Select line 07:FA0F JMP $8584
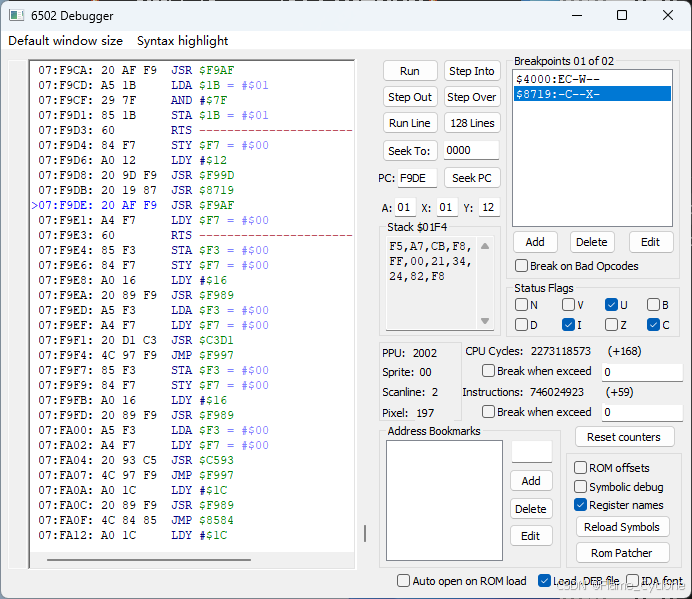This screenshot has width=692, height=599. tap(192, 520)
